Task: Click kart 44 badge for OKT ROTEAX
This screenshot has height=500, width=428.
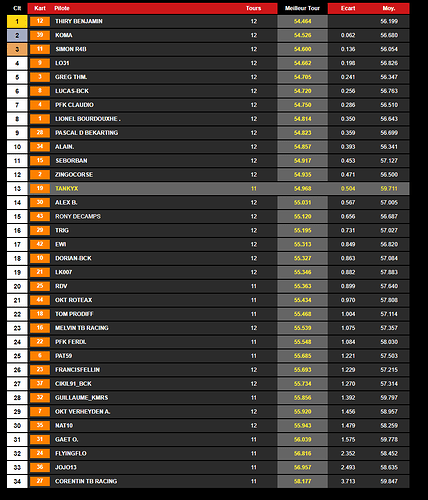Action: [x=40, y=300]
